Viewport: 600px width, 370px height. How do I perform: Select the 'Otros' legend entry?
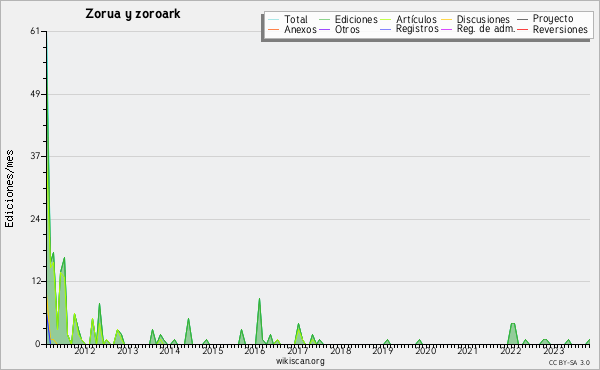[347, 29]
